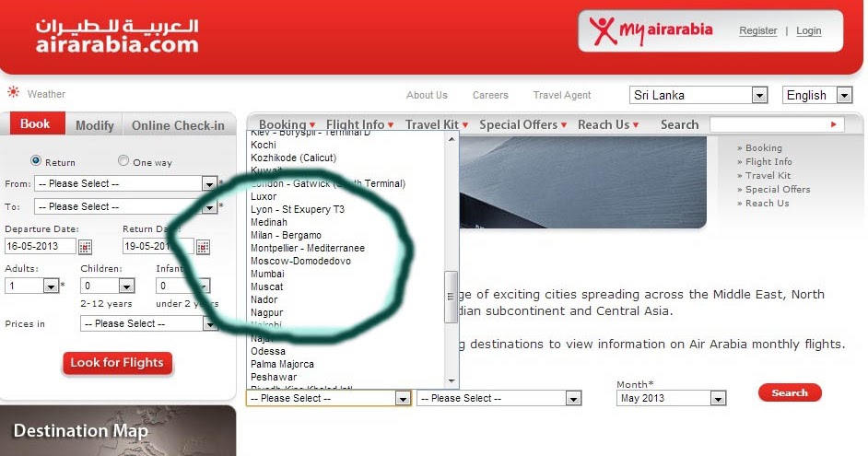
Task: Select the Return trip radio button
Action: (x=36, y=160)
